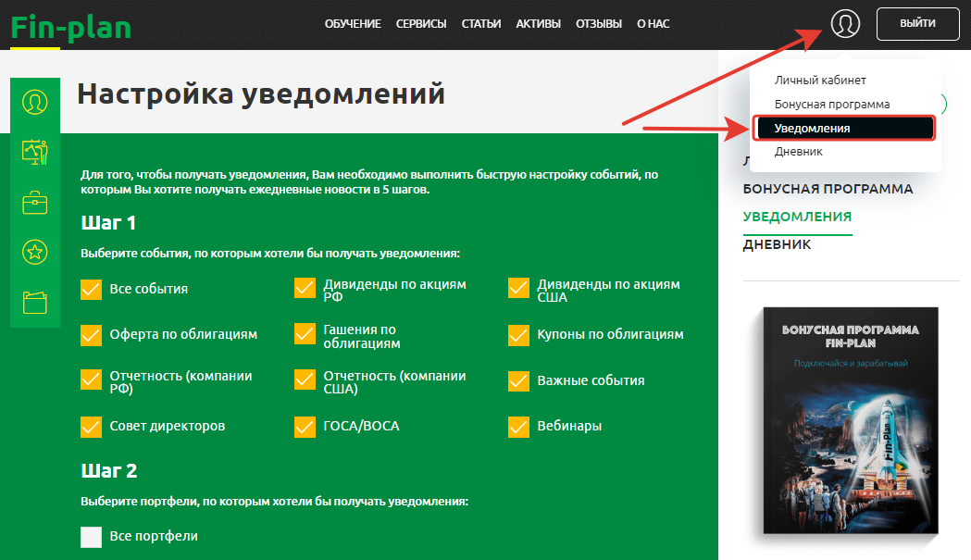The image size is (971, 560).
Task: Toggle the 'Вебинары' checkbox
Action: pos(518,427)
